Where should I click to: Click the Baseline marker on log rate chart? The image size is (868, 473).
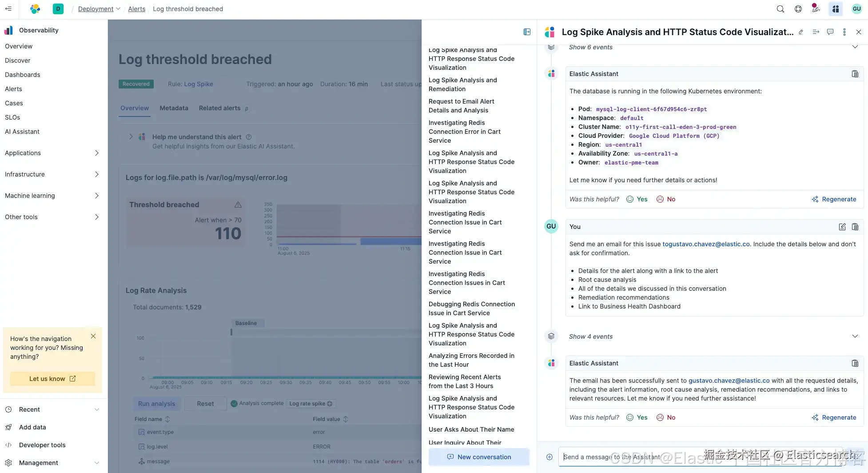(246, 323)
